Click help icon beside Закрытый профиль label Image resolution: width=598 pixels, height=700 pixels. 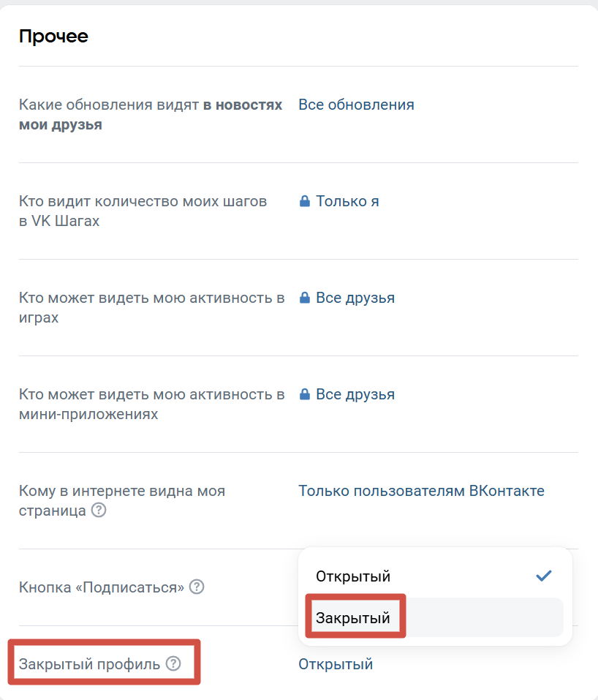[173, 664]
